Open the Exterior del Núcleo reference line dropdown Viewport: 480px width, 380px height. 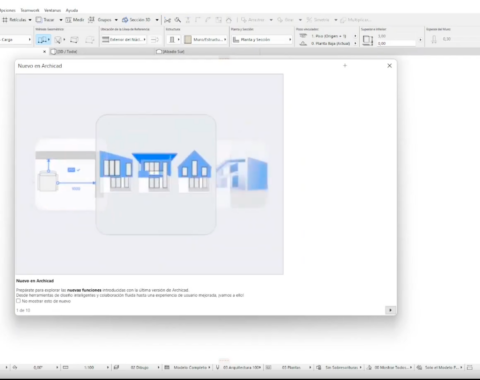pyautogui.click(x=124, y=40)
